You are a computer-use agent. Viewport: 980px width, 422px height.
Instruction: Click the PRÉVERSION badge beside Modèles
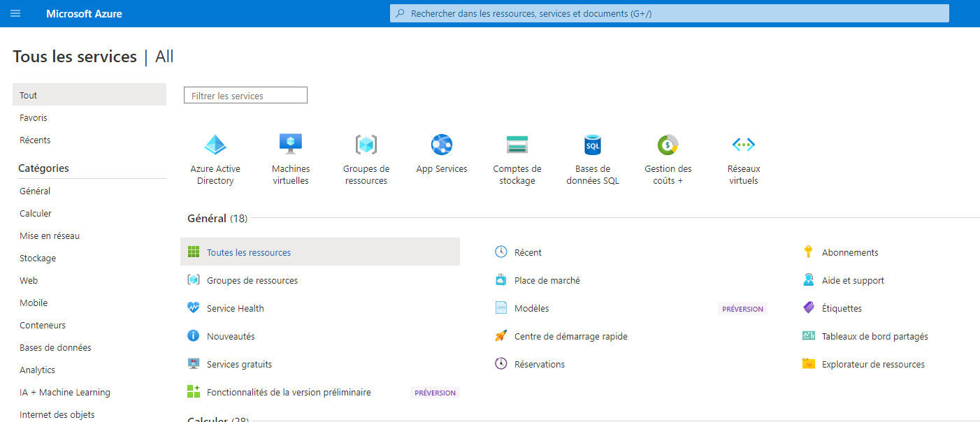click(x=742, y=309)
